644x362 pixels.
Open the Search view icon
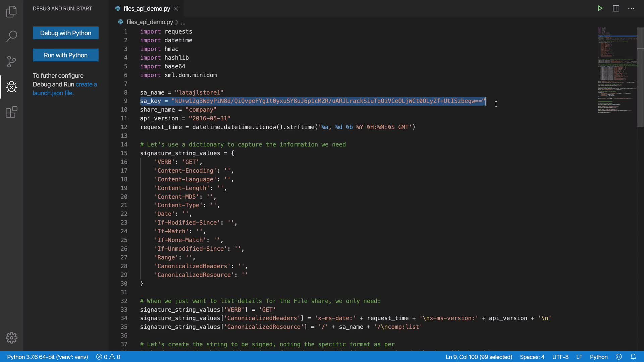pos(11,36)
